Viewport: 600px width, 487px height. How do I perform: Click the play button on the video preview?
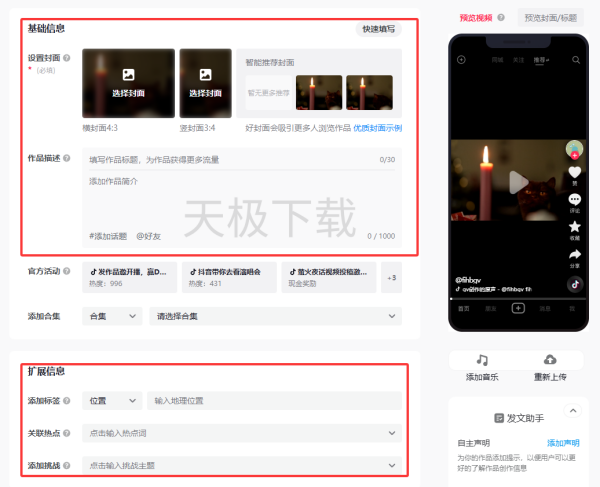point(516,183)
